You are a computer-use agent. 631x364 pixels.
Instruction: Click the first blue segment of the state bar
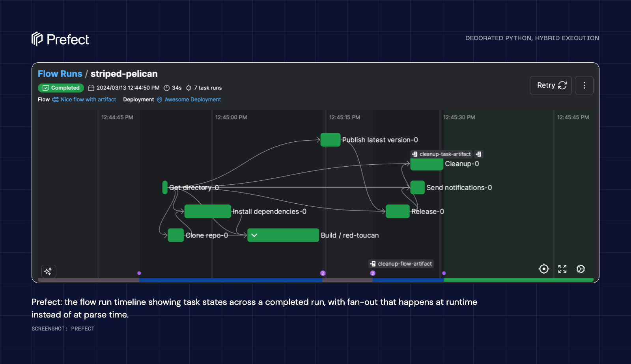(x=231, y=280)
